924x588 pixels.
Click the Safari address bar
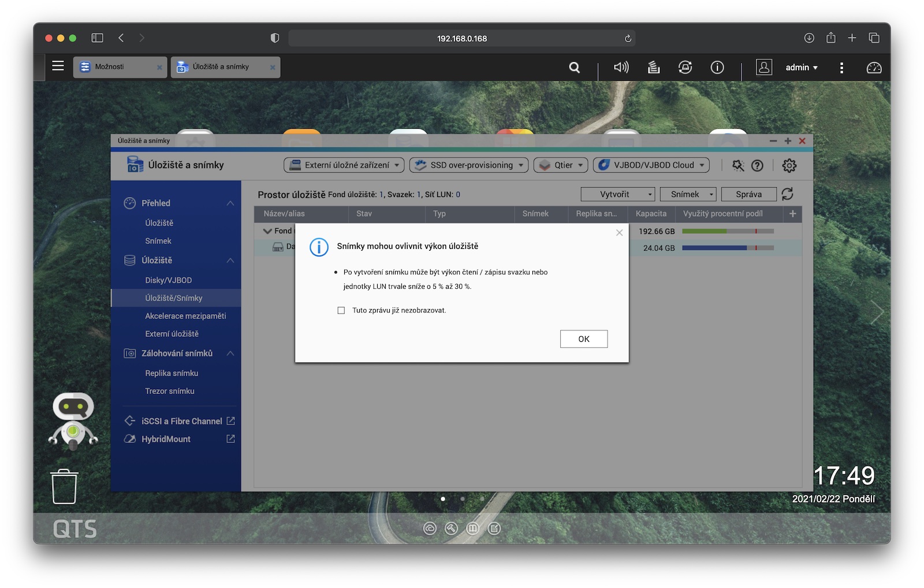[462, 39]
